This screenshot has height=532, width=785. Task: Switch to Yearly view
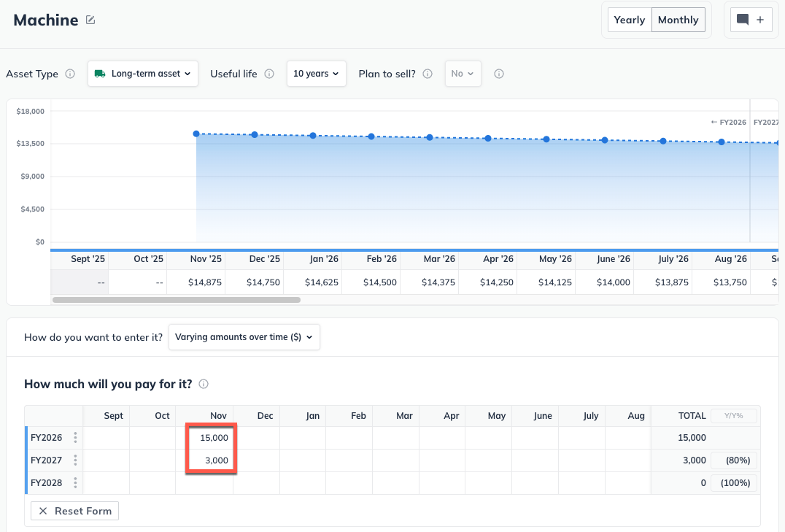click(629, 20)
